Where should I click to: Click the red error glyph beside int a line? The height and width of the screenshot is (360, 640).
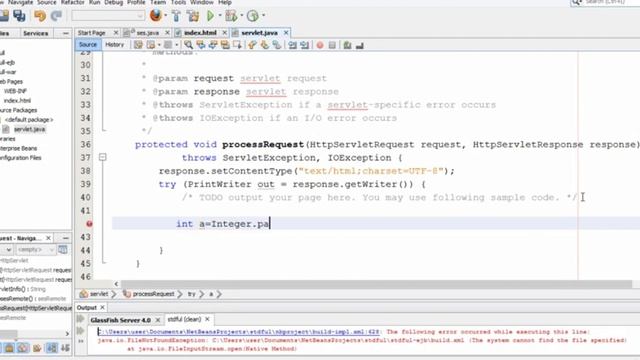pyautogui.click(x=89, y=224)
